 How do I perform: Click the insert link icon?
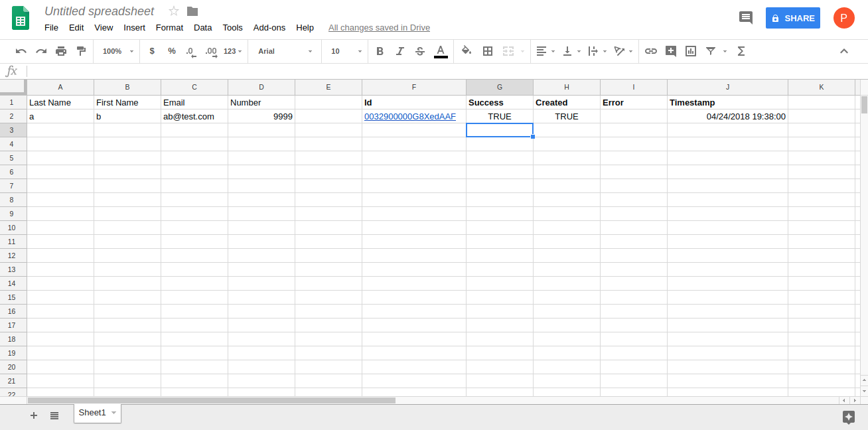pos(651,51)
